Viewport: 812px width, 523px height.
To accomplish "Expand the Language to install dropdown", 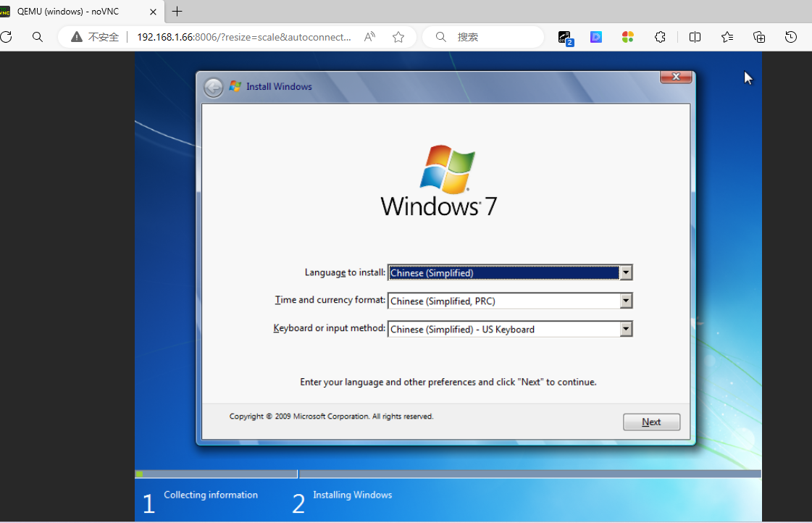I will [626, 272].
